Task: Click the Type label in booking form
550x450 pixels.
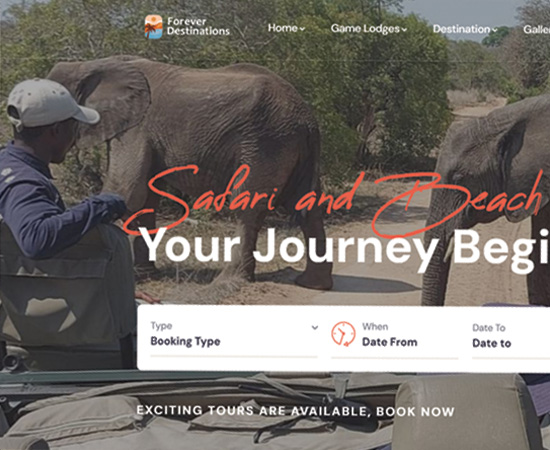Action: [x=161, y=326]
